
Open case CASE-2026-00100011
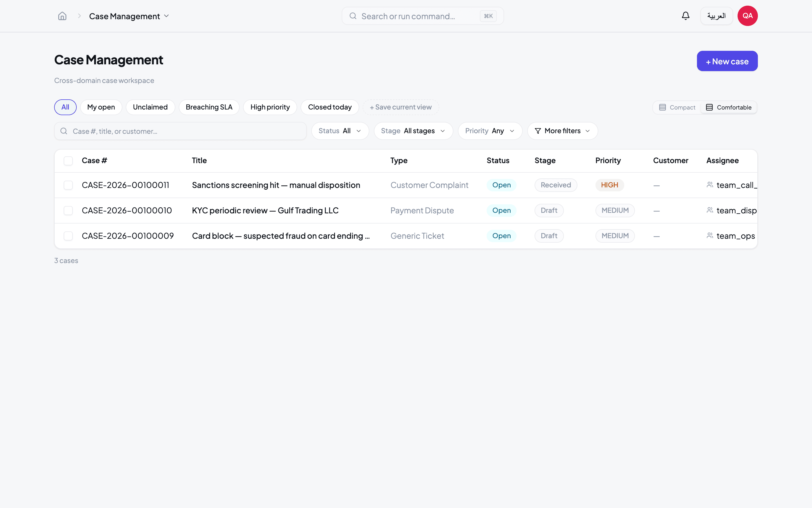coord(125,185)
